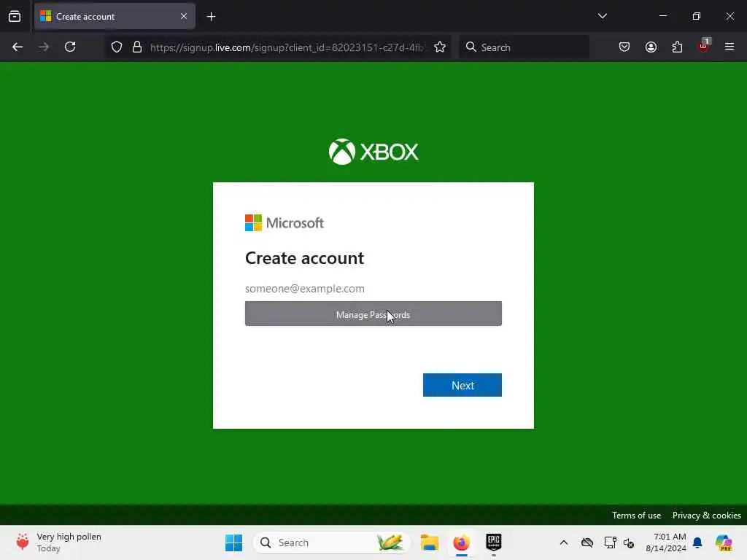Open the Privacy & cookies link
The height and width of the screenshot is (560, 747).
click(x=706, y=516)
